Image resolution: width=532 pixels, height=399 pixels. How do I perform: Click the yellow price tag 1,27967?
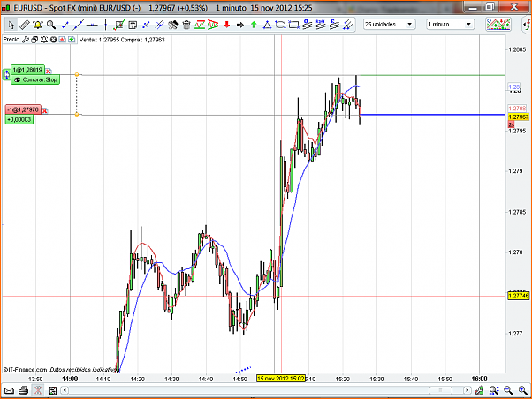[519, 117]
